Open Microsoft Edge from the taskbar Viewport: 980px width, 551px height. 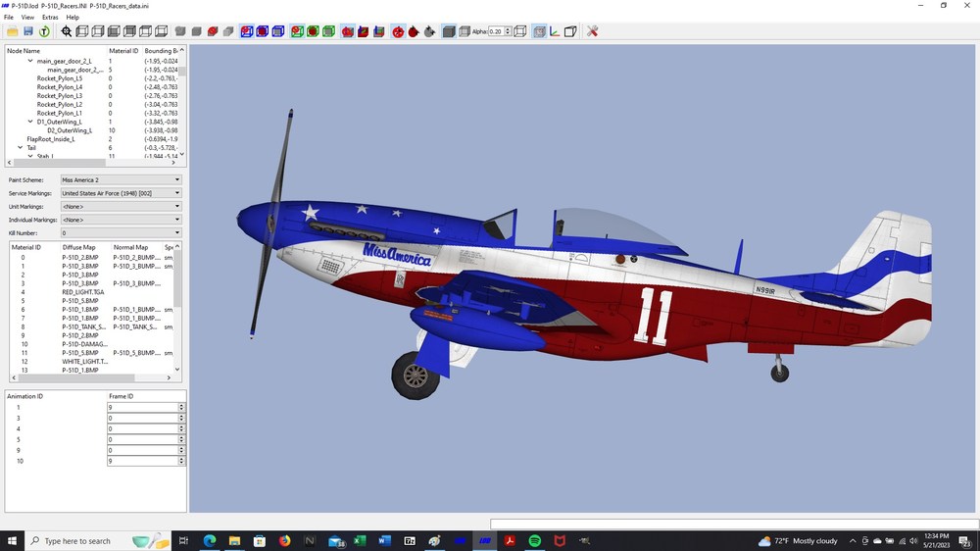pos(210,540)
